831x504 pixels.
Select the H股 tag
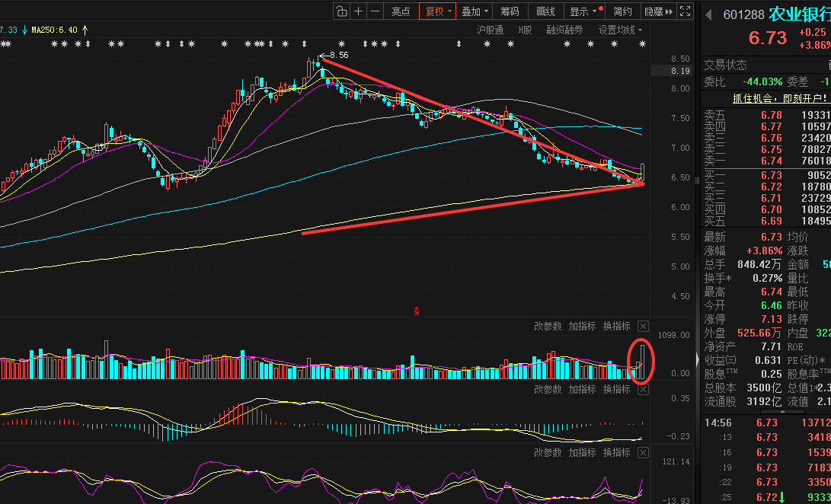525,30
